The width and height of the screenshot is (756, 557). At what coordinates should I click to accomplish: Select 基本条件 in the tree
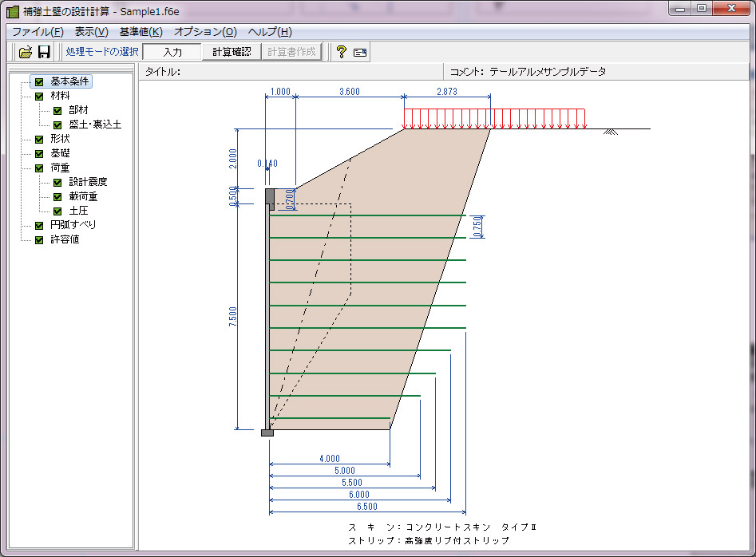(x=70, y=81)
